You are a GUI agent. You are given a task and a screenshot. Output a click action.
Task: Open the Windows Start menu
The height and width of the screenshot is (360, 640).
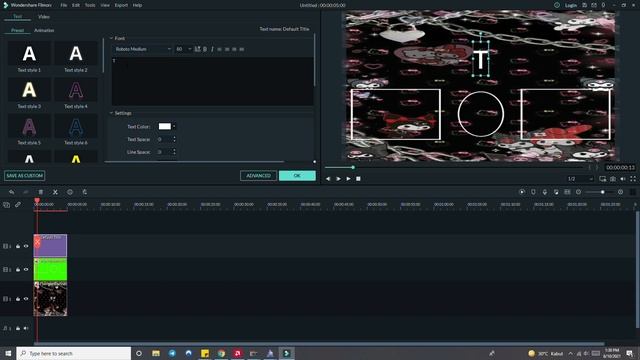8,353
